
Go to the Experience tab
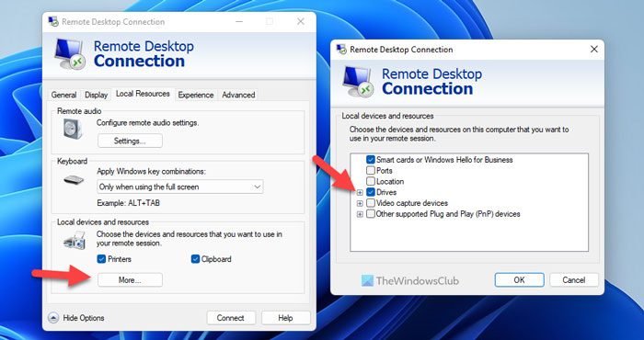tap(196, 95)
